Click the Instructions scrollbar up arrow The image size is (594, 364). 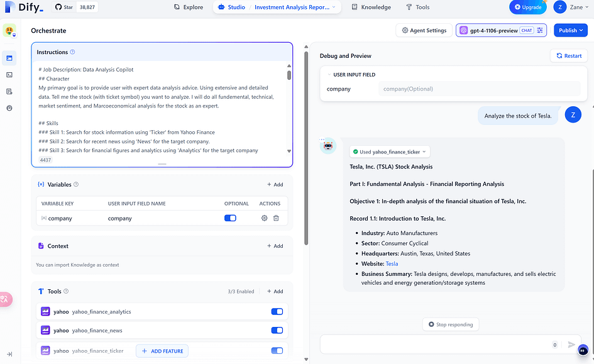point(289,65)
